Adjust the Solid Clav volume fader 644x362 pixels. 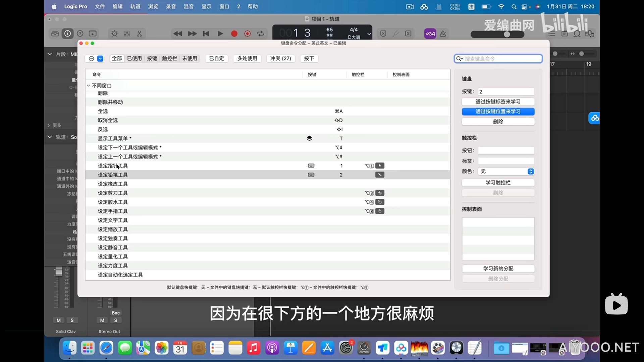point(59,271)
